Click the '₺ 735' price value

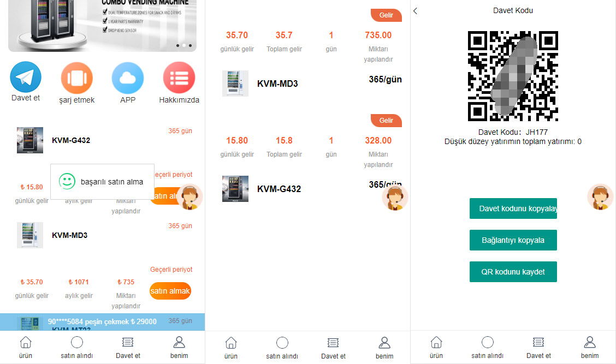pyautogui.click(x=126, y=282)
